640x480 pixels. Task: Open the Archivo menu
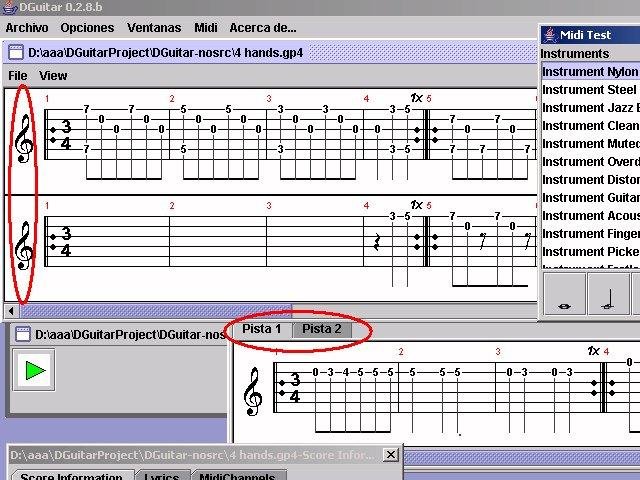(x=27, y=28)
